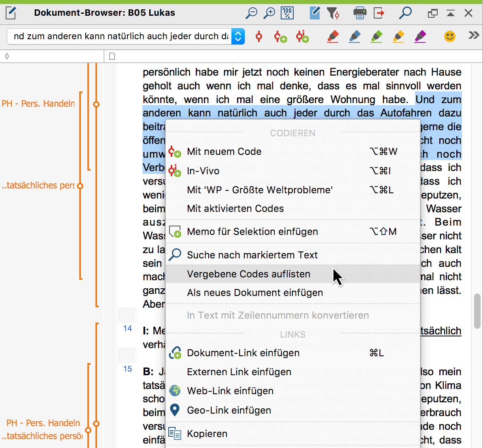Choose 'Memo für Selektion einfügen'
Screen dimensions: 483x448
(x=292, y=232)
